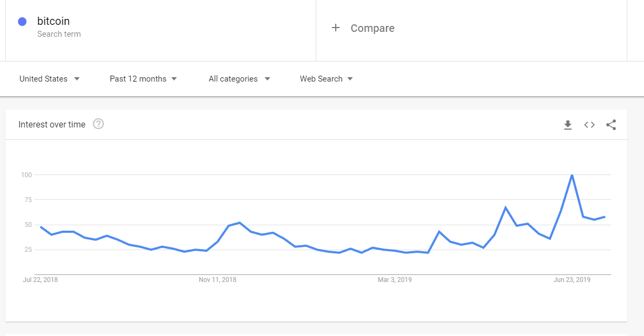
Task: Open the All categories dropdown
Action: coord(239,79)
